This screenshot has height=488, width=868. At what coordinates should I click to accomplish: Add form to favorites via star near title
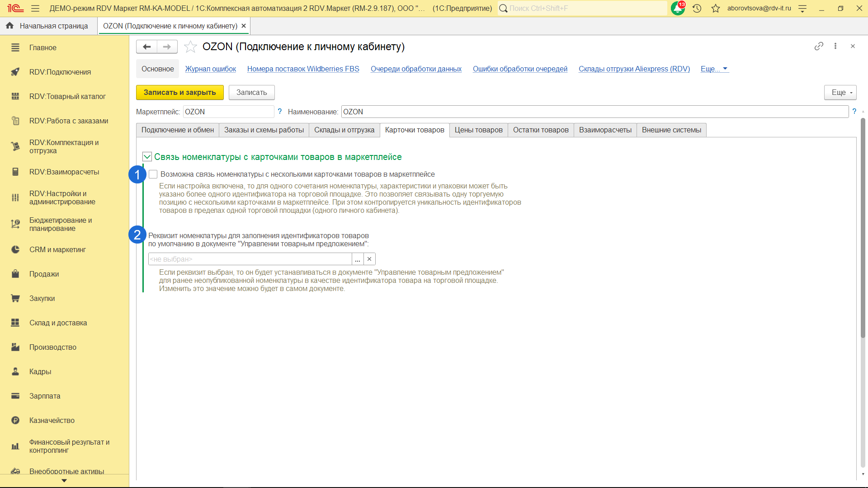point(191,47)
